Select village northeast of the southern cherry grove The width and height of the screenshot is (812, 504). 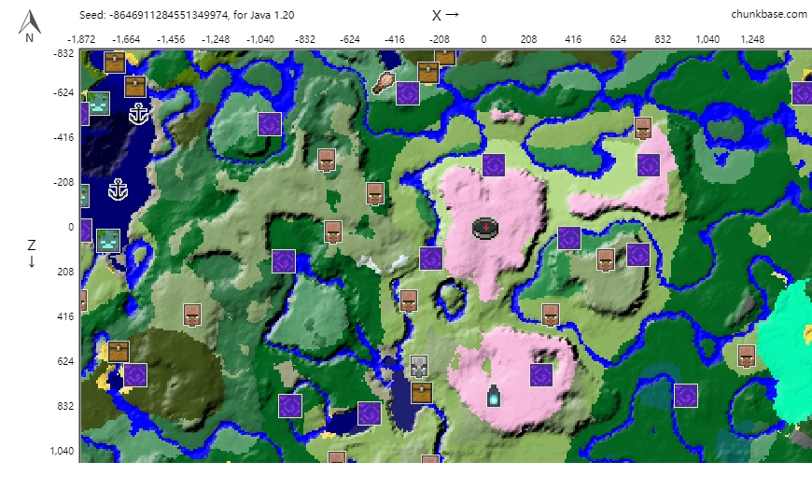coord(550,315)
